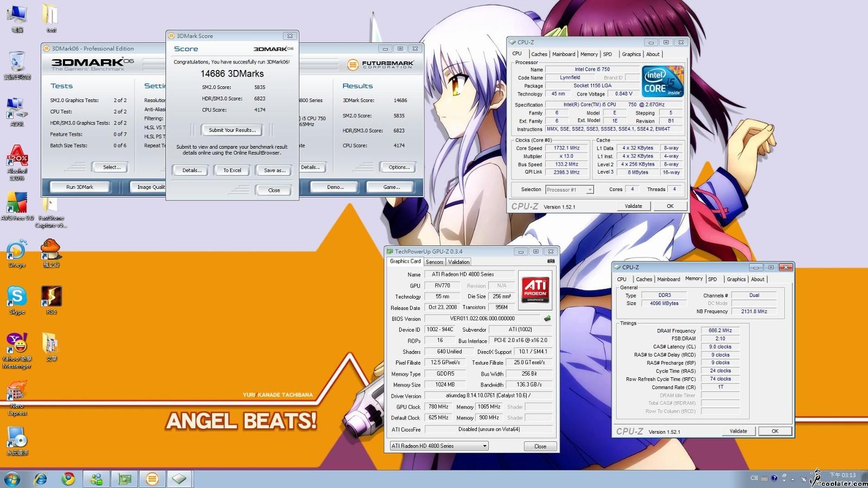Switch to CPU-Z taskbar item
Screen dimensions: 868x488
coord(180,479)
